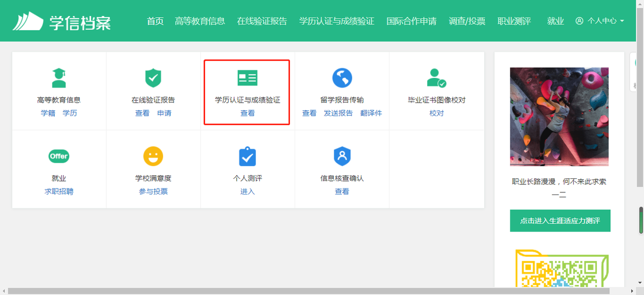Click the blue clipboard icon for 个人测评
This screenshot has height=295, width=644.
[247, 156]
